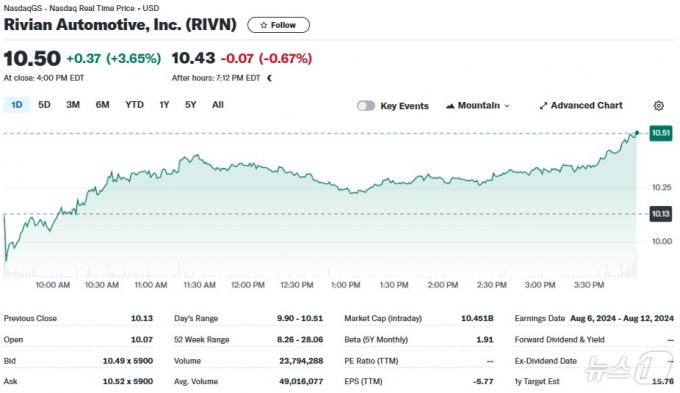The width and height of the screenshot is (680, 393).
Task: Select the 1Y range tab
Action: click(x=164, y=105)
